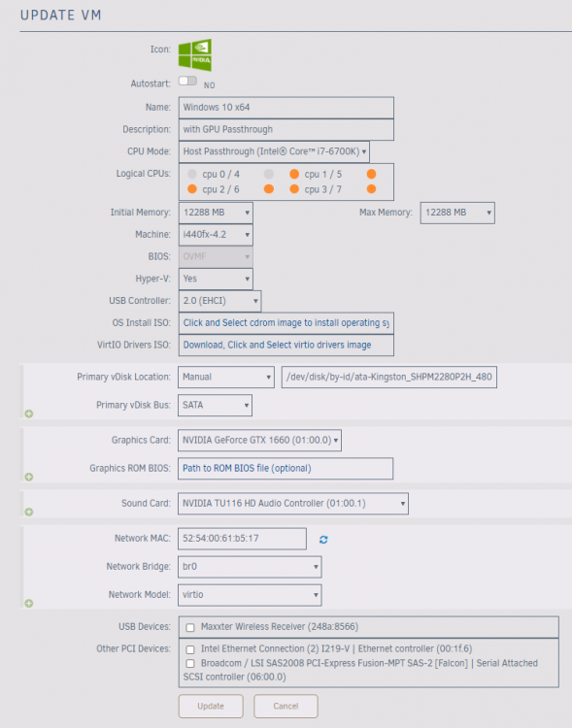Click the Graphics ROM BIOS path field
The image size is (572, 728).
coord(286,469)
